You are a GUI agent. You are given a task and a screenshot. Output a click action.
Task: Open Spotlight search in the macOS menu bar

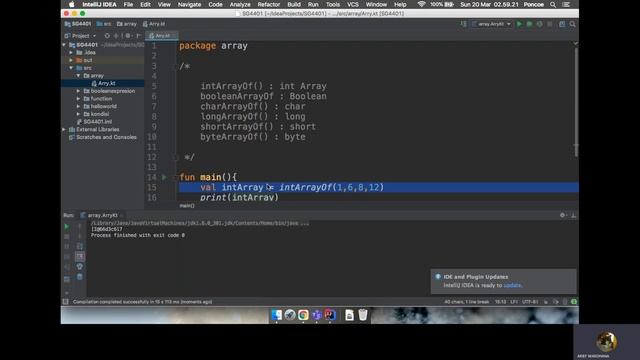point(553,4)
